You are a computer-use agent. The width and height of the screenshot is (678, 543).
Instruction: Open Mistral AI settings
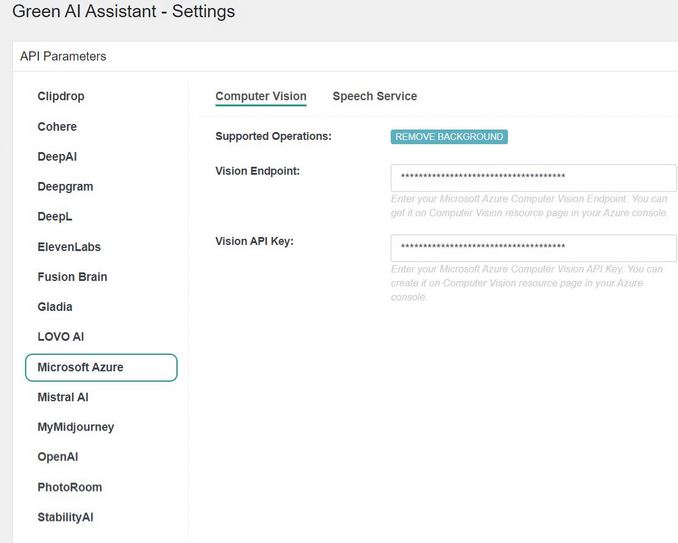63,397
